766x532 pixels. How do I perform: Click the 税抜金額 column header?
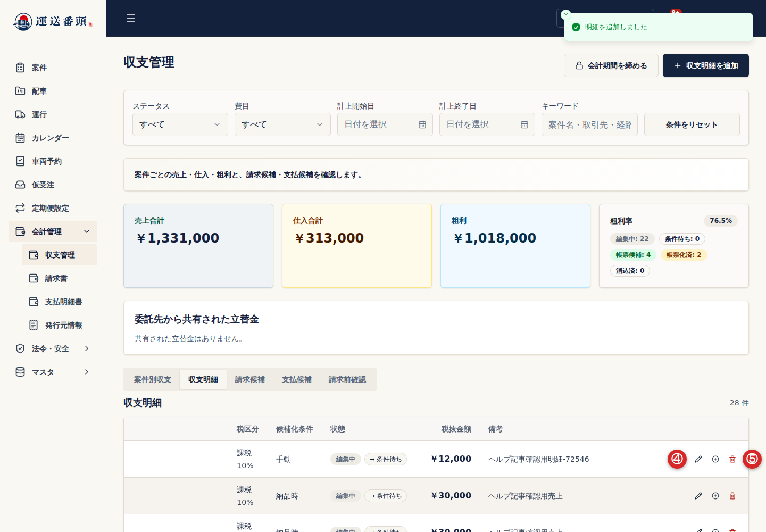click(x=456, y=429)
